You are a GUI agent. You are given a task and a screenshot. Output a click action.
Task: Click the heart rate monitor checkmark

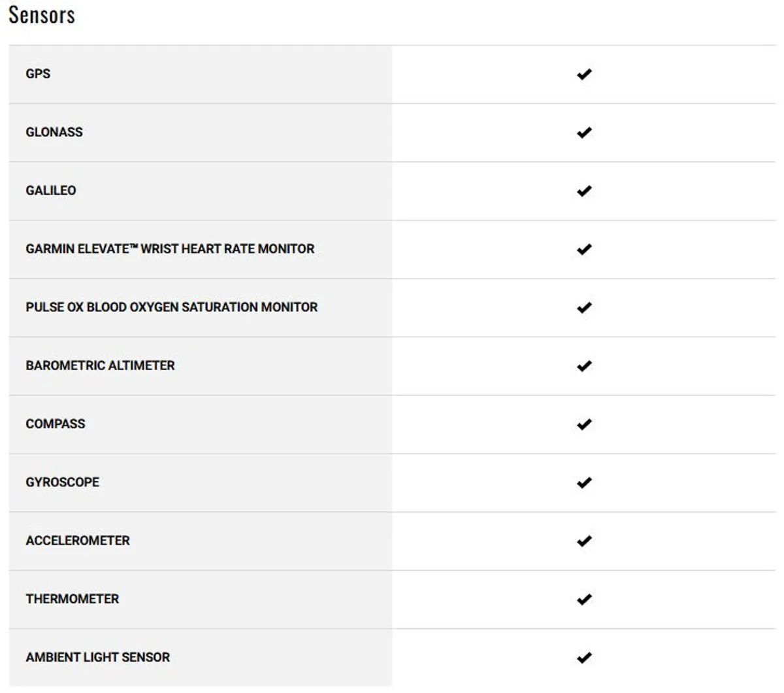click(584, 249)
